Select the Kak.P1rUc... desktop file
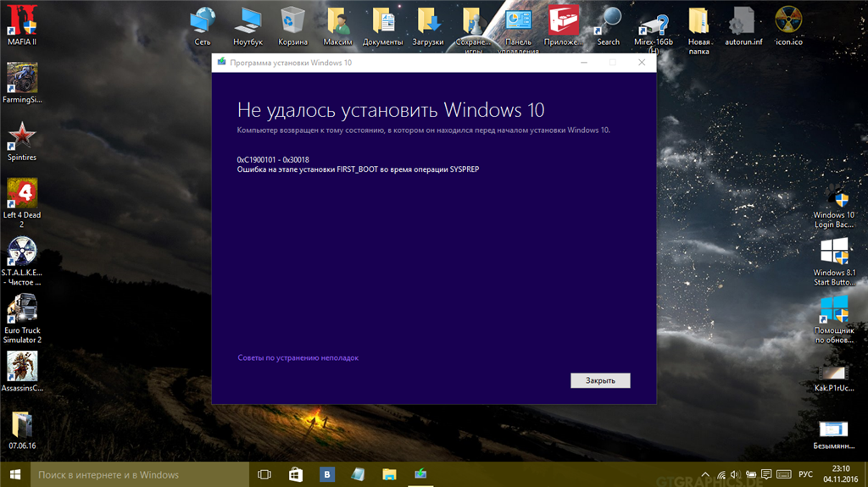 (834, 378)
